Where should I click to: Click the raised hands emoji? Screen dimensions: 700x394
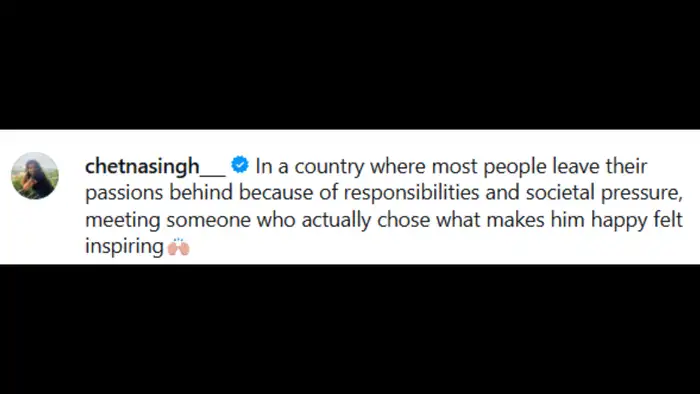click(179, 246)
